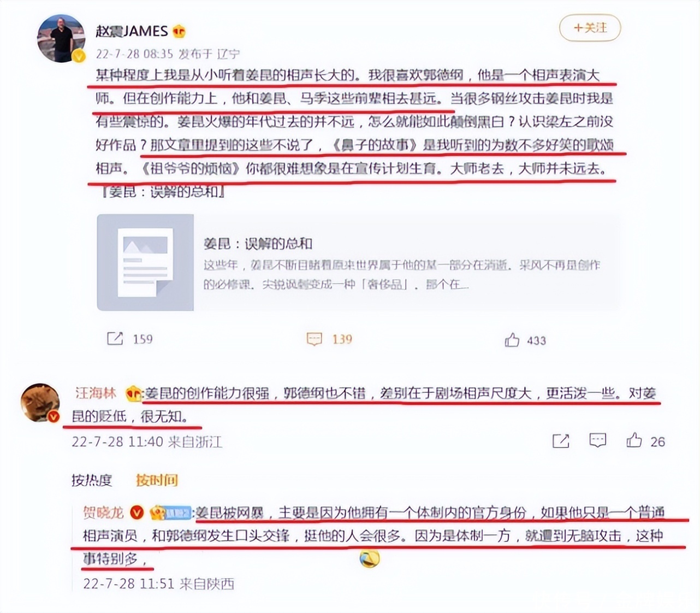Sort comments by 按热度

coord(91,480)
